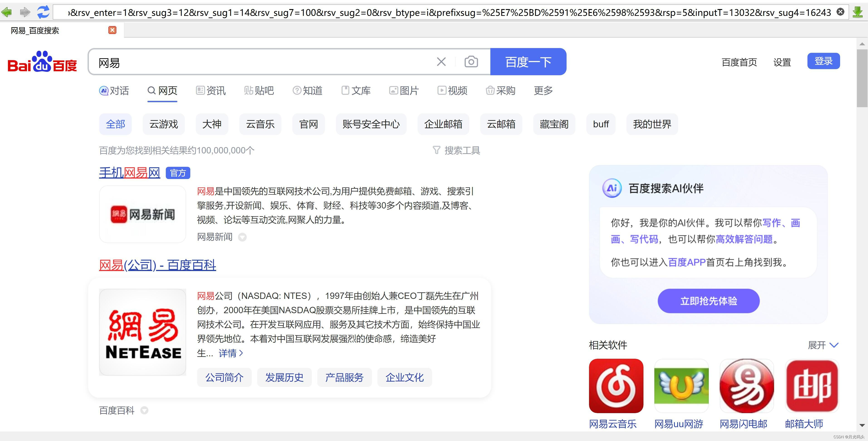Reload the page with the refresh icon
The height and width of the screenshot is (441, 868).
pyautogui.click(x=43, y=12)
